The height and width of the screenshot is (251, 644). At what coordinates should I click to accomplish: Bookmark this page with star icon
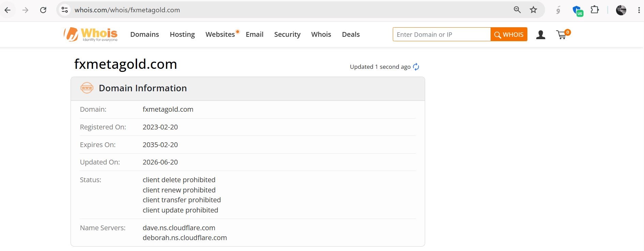(534, 10)
